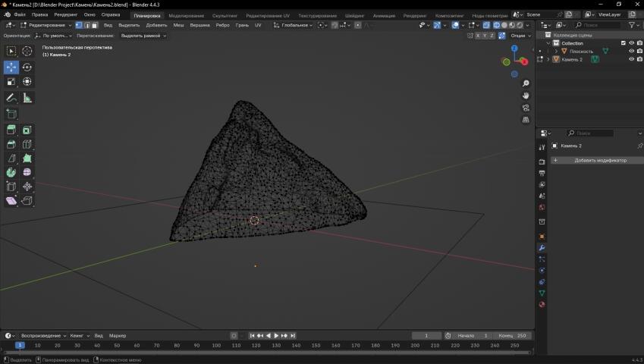Play the animation forward
The image size is (644, 364).
pyautogui.click(x=276, y=336)
